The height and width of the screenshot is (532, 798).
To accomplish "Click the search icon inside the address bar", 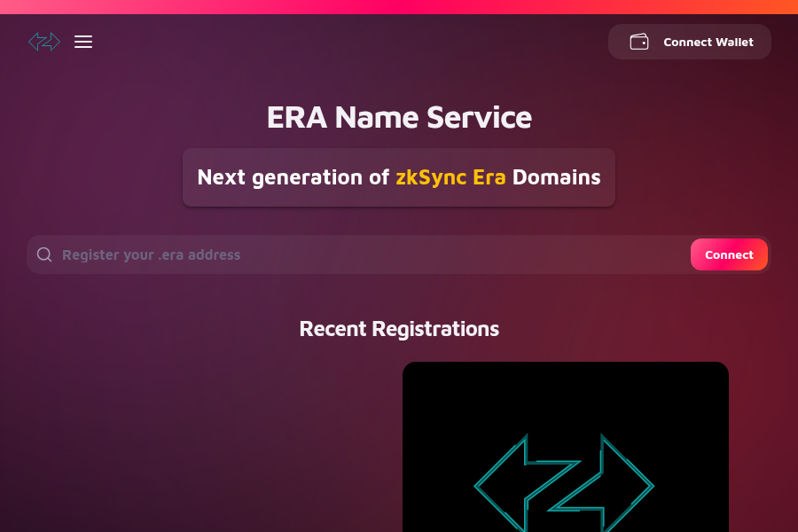I will click(43, 254).
